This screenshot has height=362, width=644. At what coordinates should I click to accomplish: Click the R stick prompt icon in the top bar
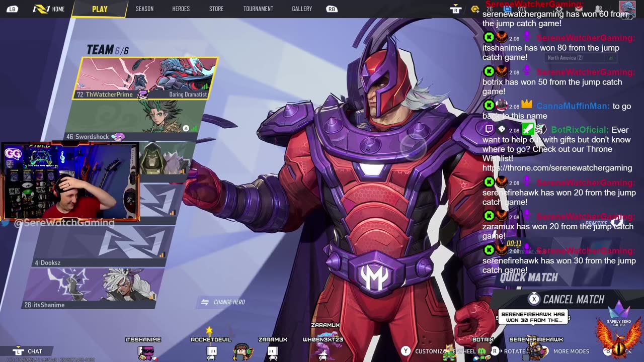tap(455, 9)
